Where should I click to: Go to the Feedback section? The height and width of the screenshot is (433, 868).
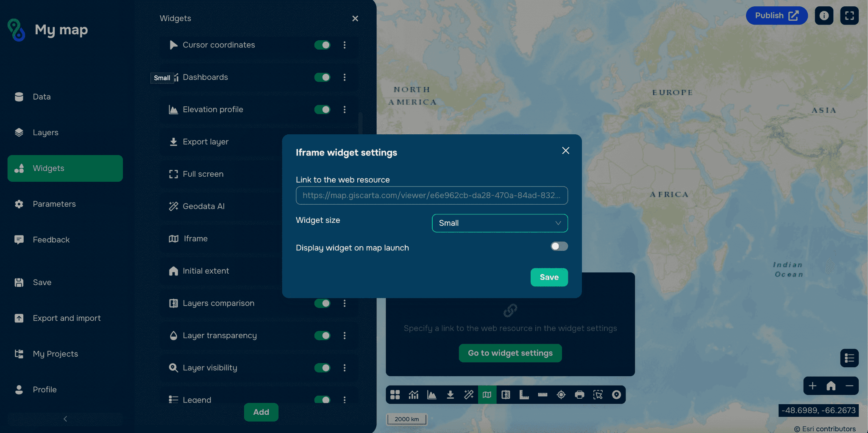(x=51, y=239)
